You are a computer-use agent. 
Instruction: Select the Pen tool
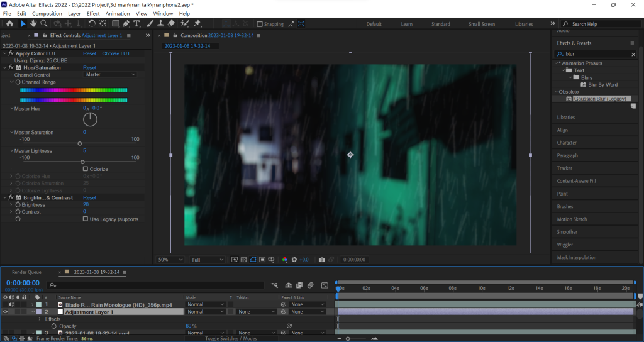coord(126,24)
